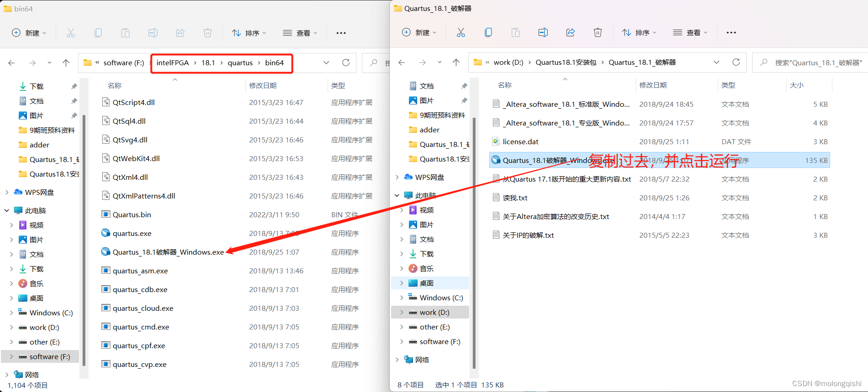Open See more options in bin64 toolbar
Viewport: 868px width, 392px height.
coord(341,33)
